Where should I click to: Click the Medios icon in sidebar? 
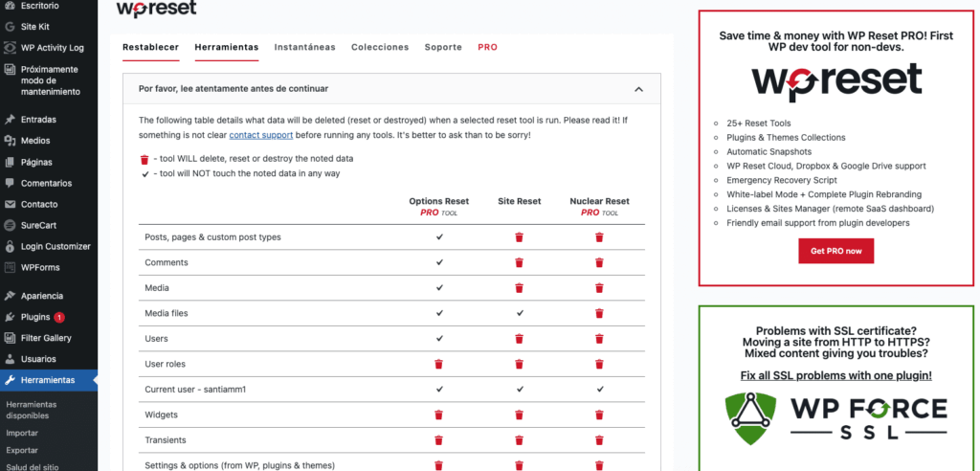[10, 141]
